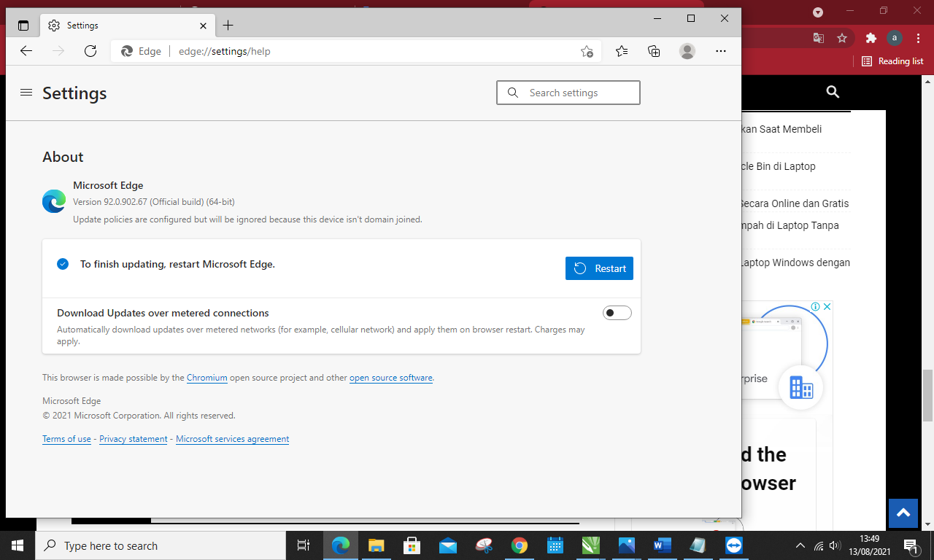Click the Search settings field

[568, 93]
